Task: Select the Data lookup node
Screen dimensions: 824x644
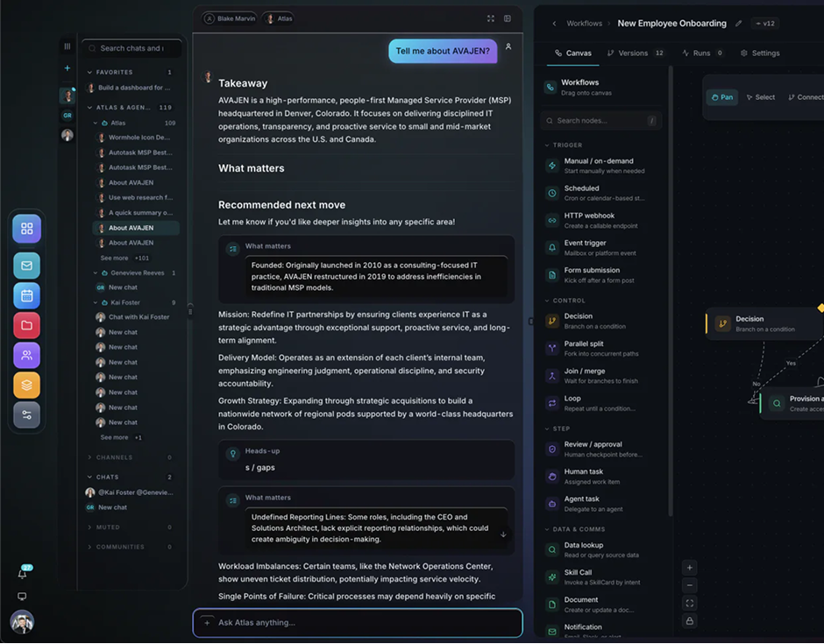Action: click(x=602, y=550)
